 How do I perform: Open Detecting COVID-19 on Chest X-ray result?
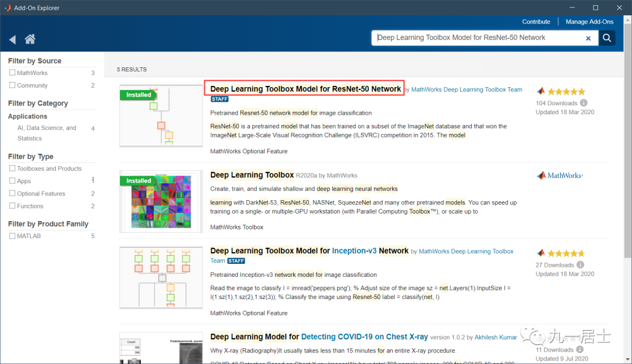pyautogui.click(x=319, y=336)
